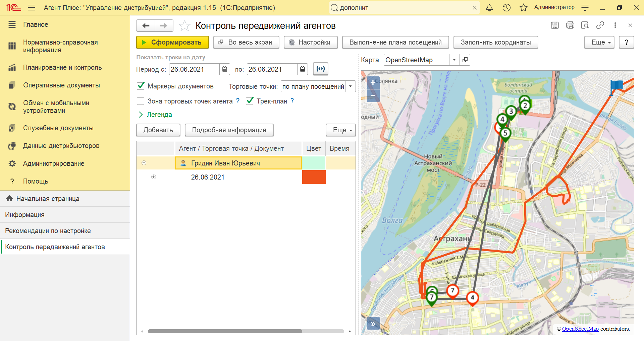Click mint color cell for Gridin row

314,163
